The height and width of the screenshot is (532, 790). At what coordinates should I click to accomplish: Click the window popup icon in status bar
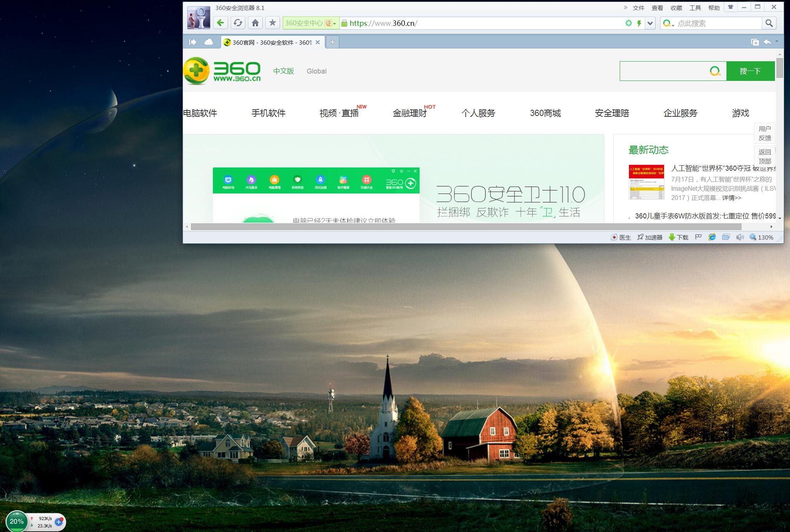tap(726, 237)
